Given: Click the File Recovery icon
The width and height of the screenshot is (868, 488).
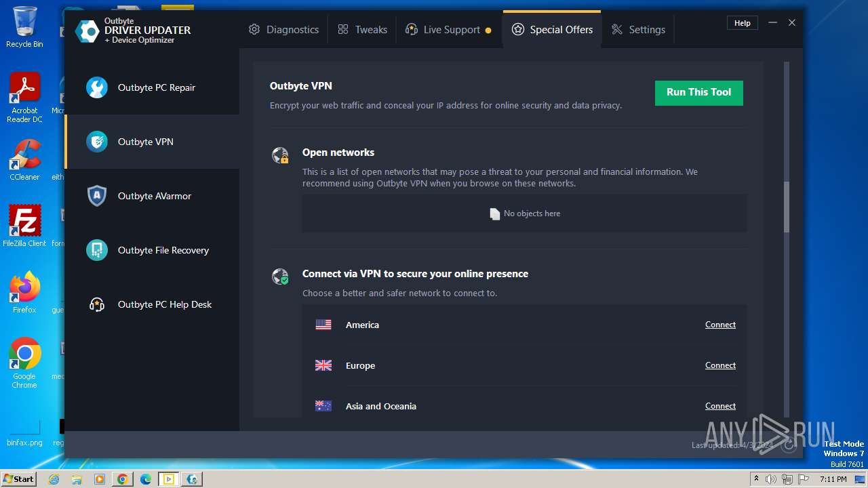Looking at the screenshot, I should click(97, 250).
